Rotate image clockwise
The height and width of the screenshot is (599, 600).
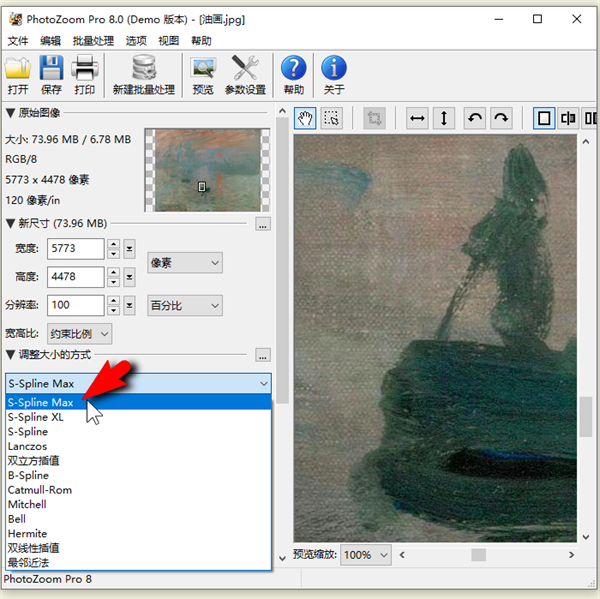click(x=501, y=118)
